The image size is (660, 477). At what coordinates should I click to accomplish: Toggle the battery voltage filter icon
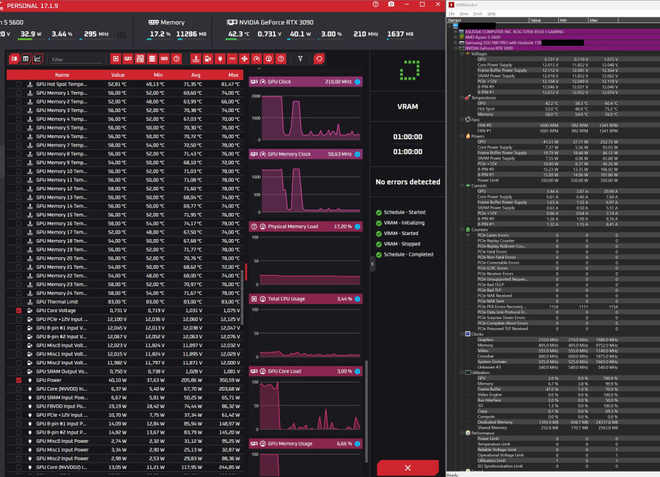[x=208, y=59]
